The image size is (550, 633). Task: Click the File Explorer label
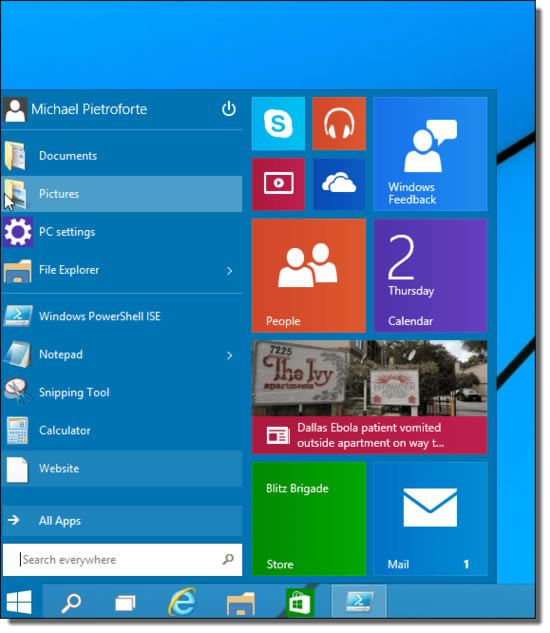click(x=69, y=270)
